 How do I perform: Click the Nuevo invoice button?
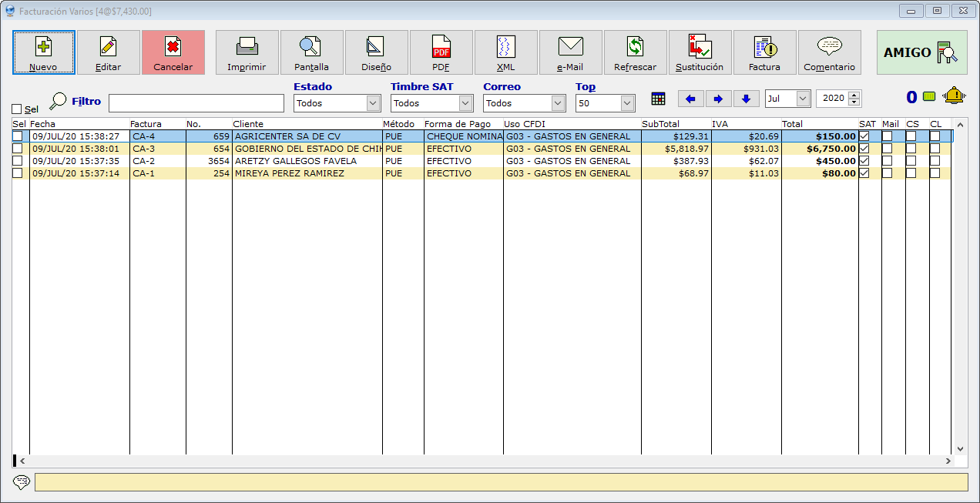point(43,52)
